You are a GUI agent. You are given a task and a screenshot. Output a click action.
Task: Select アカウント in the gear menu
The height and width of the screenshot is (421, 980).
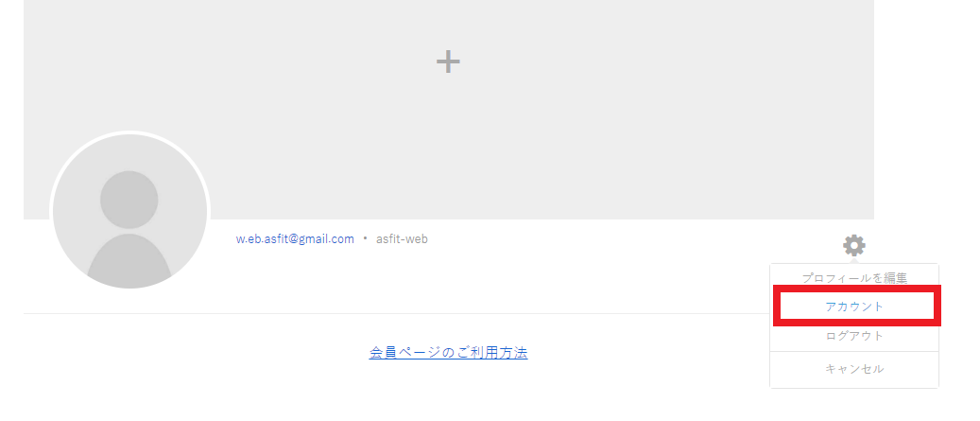point(854,307)
